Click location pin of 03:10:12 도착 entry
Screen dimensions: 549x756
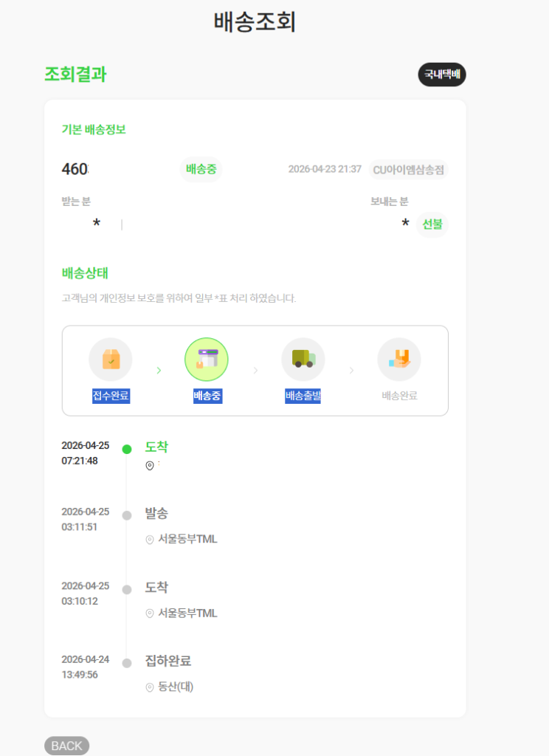(150, 614)
